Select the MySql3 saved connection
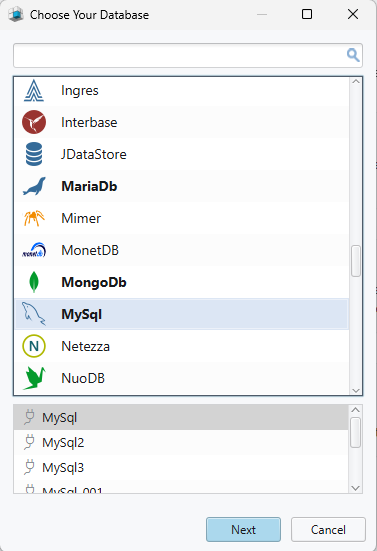The image size is (377, 551). [181, 467]
